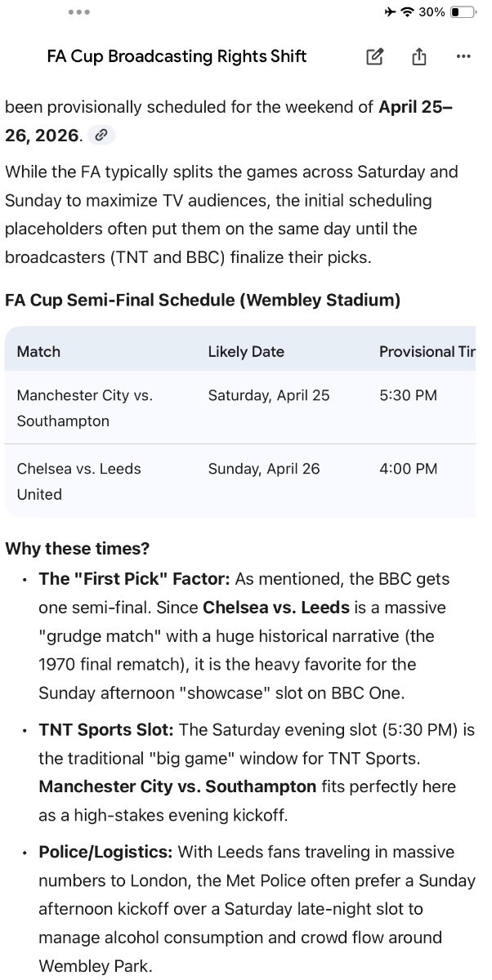Tap the new chat compose icon
The image size is (492, 980).
pos(374,56)
